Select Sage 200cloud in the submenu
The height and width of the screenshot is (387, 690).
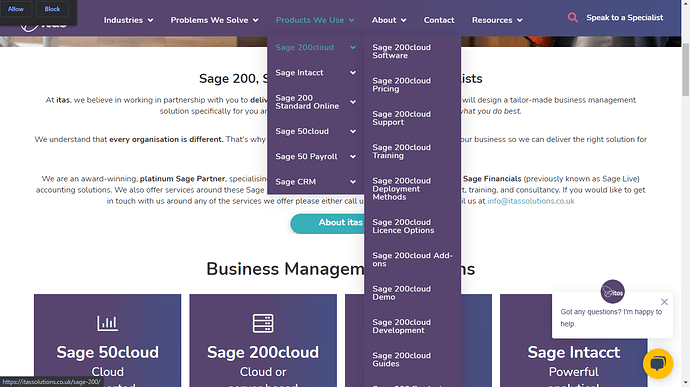pyautogui.click(x=305, y=48)
